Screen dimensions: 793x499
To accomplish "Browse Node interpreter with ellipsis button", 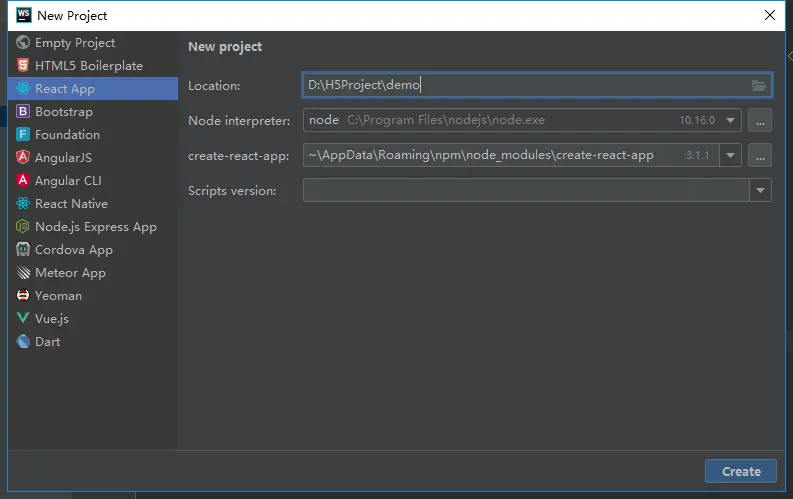I will [760, 120].
